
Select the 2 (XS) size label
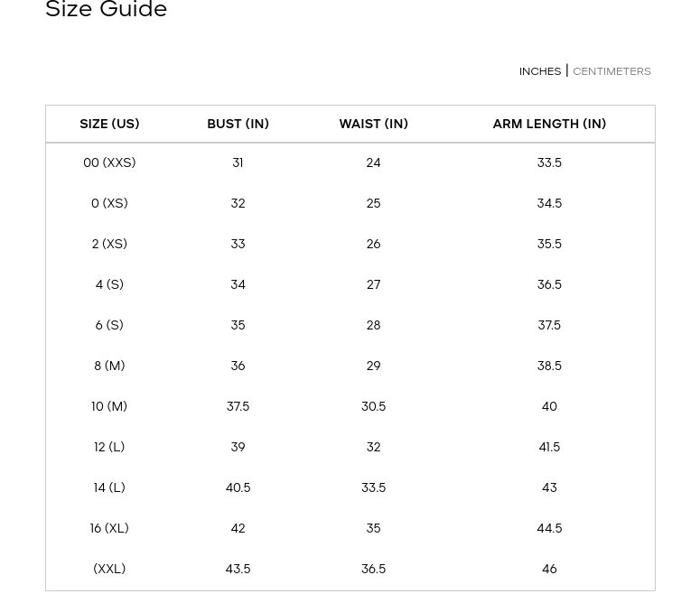pos(109,244)
